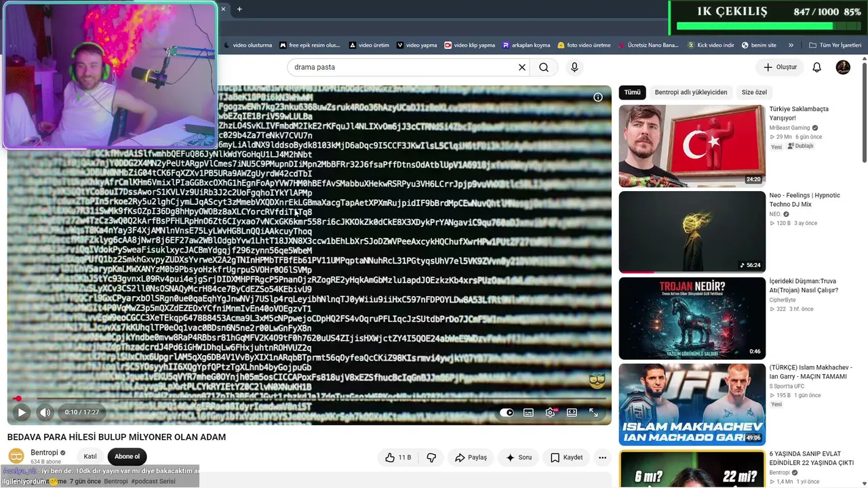Open the player settings gear
Screen dimensions: 868x488
(x=550, y=412)
